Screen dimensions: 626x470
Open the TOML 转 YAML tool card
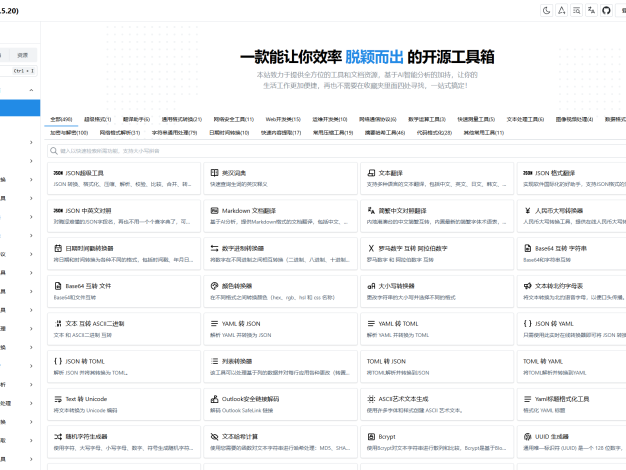(572, 366)
